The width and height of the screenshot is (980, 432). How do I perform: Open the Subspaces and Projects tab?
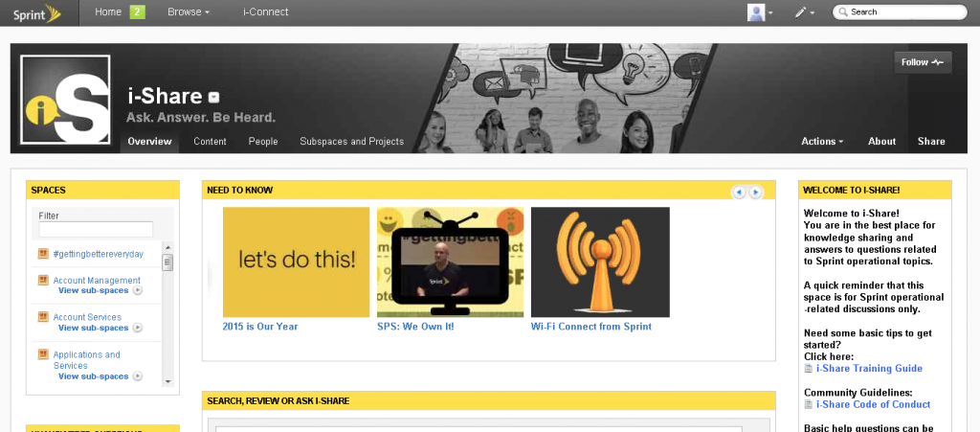(x=351, y=142)
